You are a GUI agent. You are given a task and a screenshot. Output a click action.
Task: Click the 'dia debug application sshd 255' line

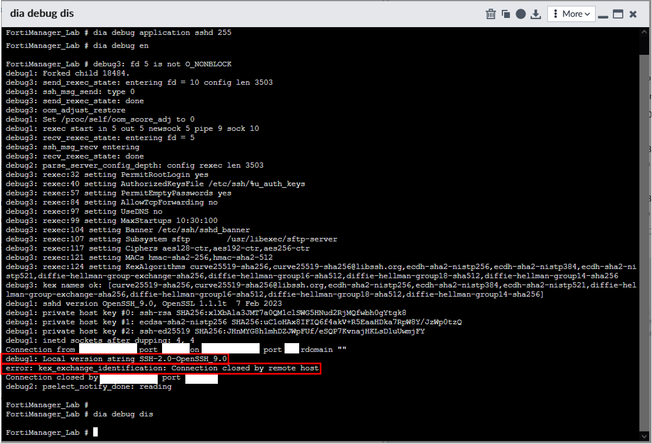tap(119, 32)
